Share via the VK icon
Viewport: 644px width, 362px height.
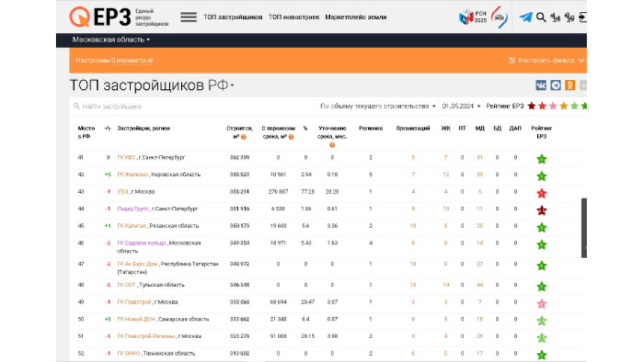pos(541,85)
